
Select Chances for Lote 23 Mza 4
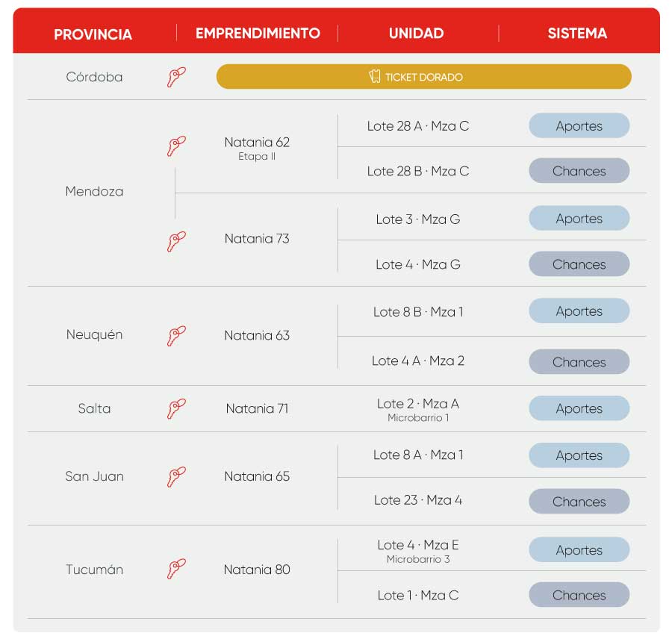[x=579, y=501]
